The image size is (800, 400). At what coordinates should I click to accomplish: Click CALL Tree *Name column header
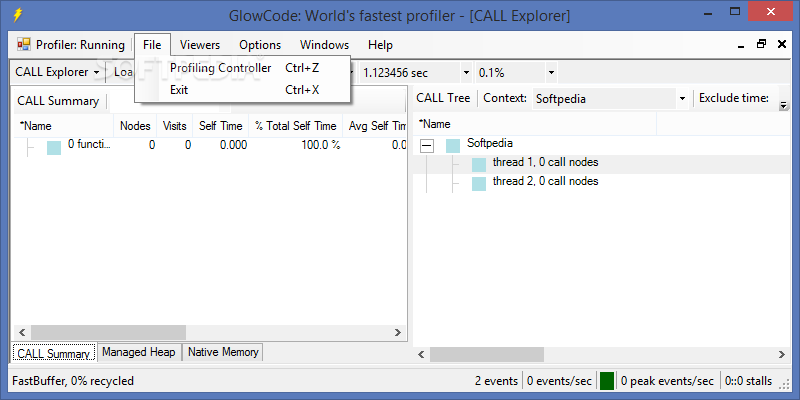tap(535, 124)
